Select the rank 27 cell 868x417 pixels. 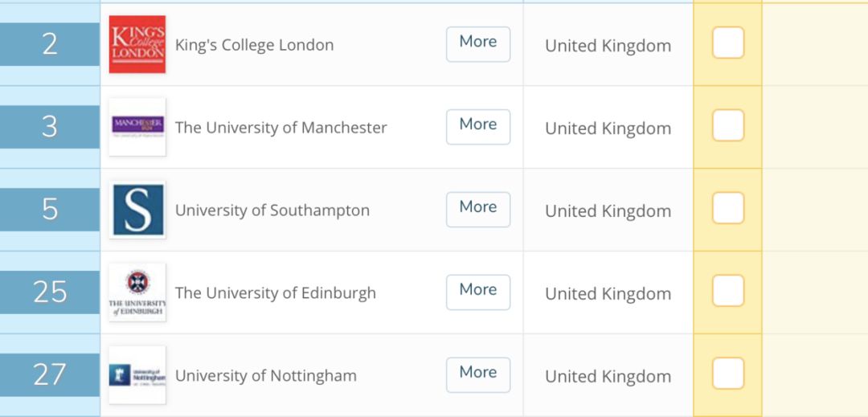point(50,375)
